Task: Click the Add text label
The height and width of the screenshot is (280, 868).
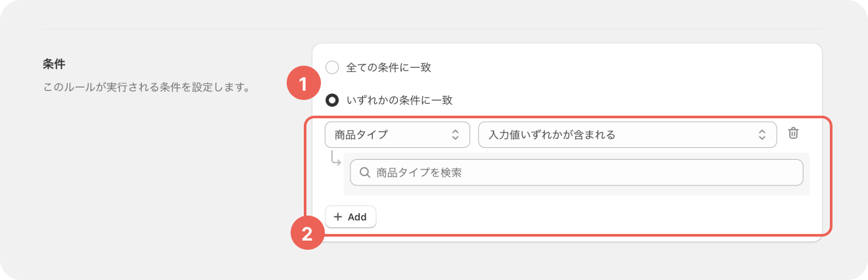Action: tap(357, 217)
